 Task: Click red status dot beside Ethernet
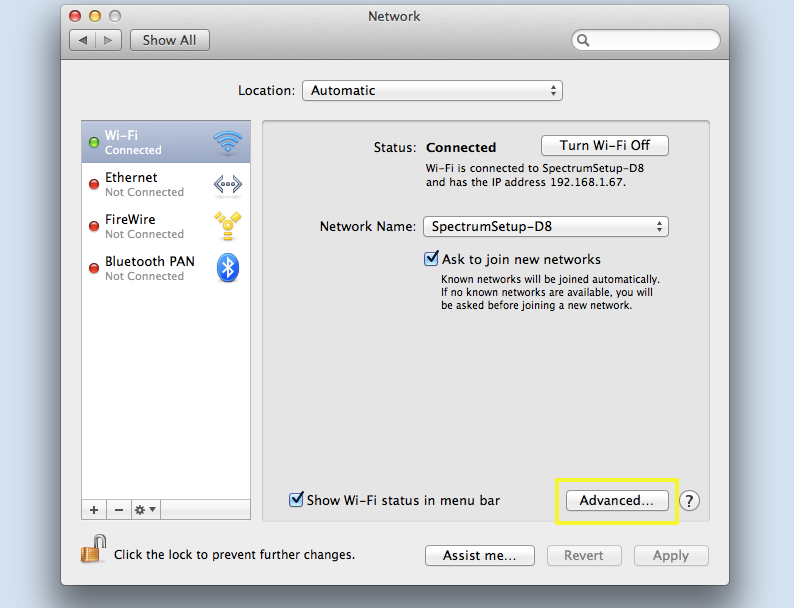[x=94, y=184]
